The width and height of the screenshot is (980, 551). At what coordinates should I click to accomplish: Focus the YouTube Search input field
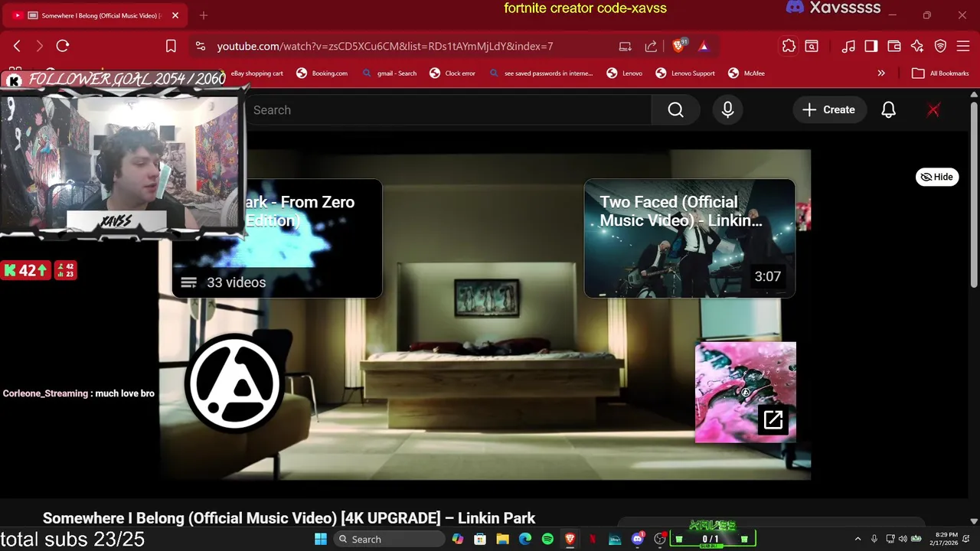448,110
